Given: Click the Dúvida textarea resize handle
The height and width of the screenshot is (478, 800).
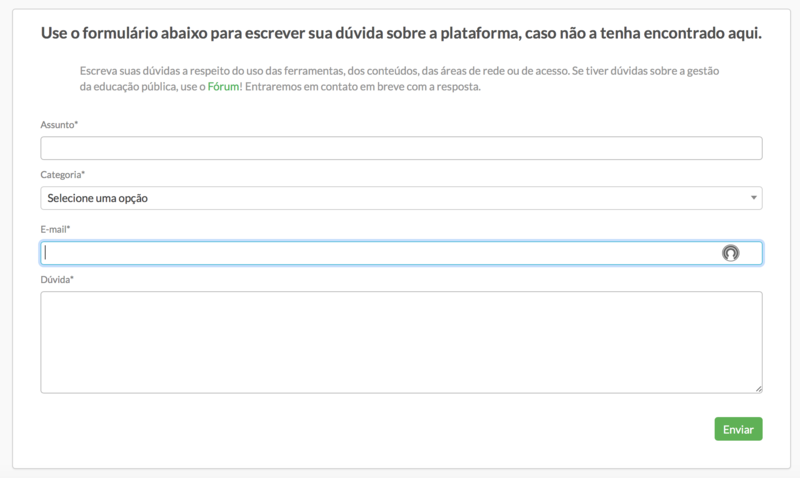Looking at the screenshot, I should [758, 388].
